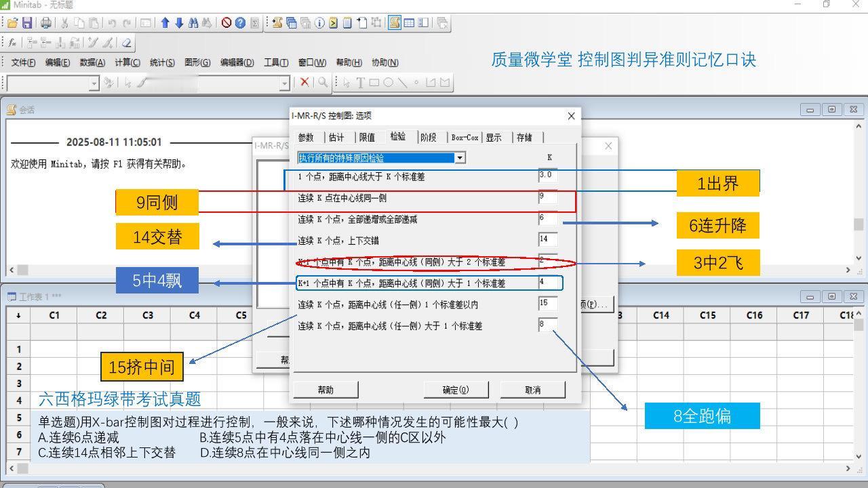Click the Copy icon in the toolbar

79,23
